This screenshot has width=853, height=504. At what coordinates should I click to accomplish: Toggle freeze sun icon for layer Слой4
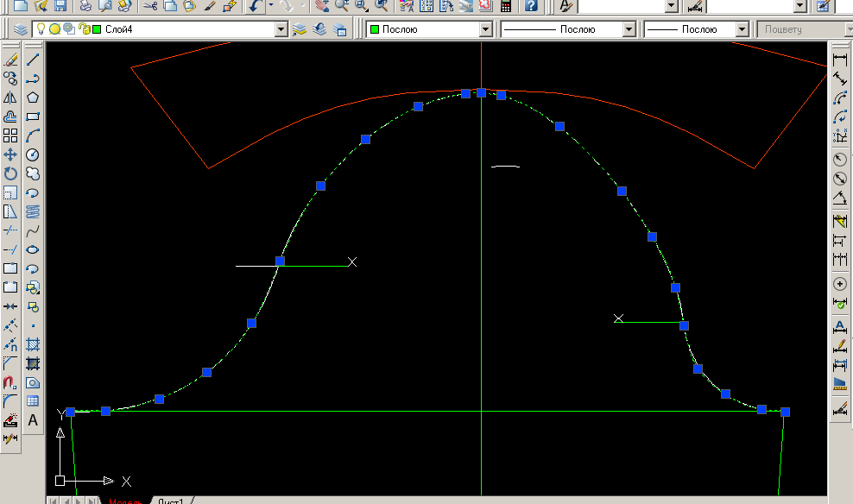(x=54, y=28)
